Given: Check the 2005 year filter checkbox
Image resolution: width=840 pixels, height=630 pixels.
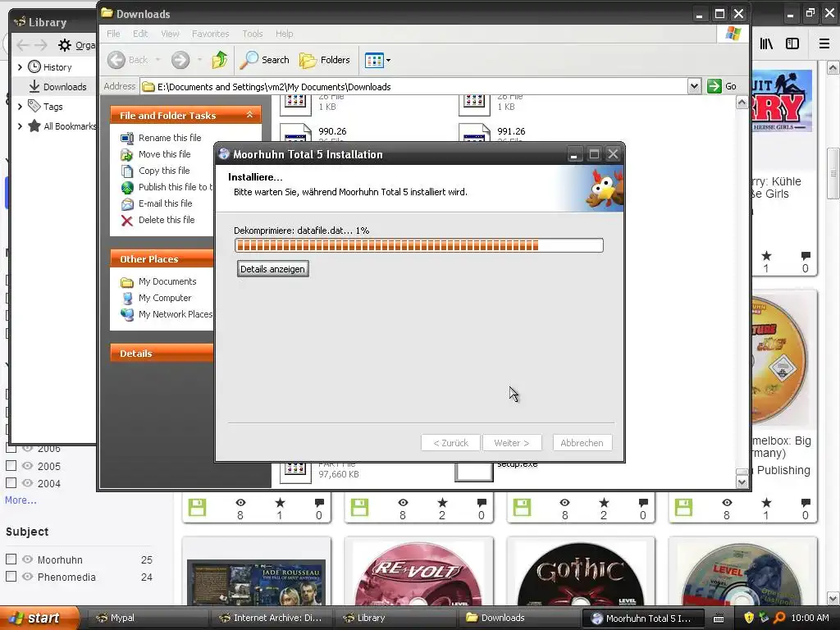Looking at the screenshot, I should click(11, 466).
